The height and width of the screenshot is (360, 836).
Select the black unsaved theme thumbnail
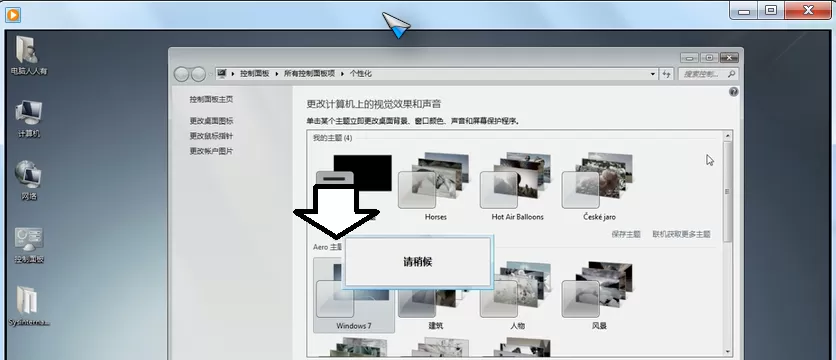363,172
